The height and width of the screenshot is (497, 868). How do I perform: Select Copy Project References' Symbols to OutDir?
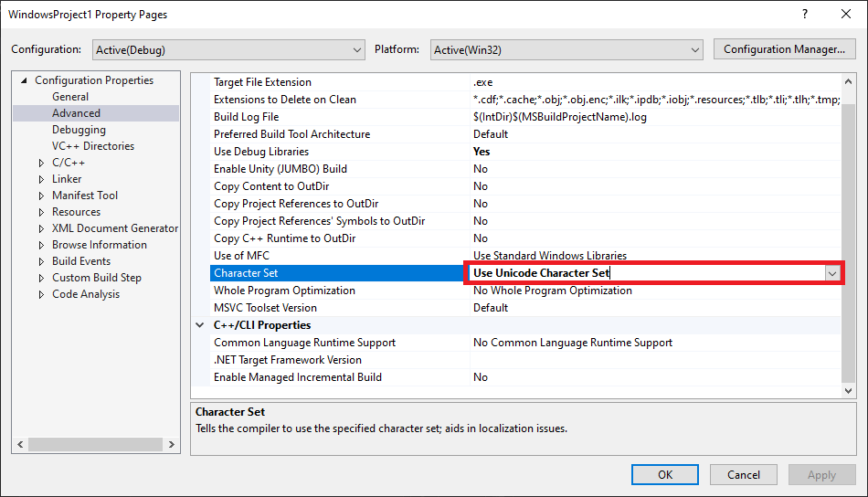tap(320, 221)
